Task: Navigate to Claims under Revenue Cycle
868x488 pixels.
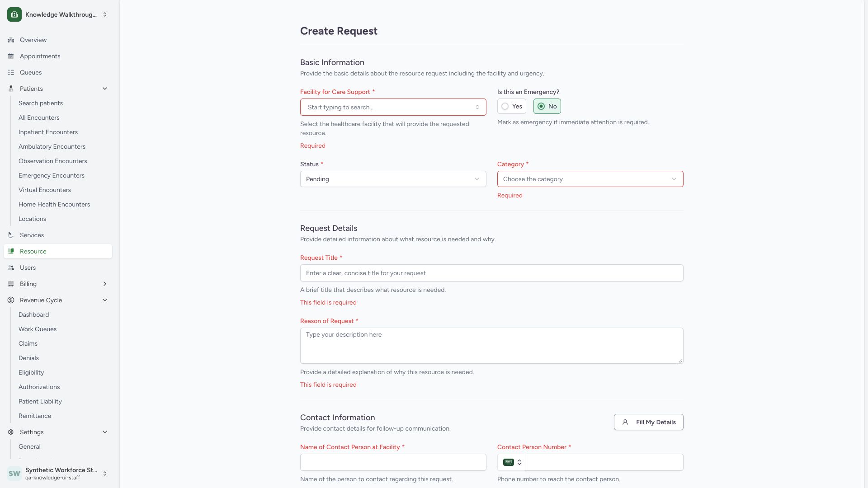Action: [x=28, y=344]
